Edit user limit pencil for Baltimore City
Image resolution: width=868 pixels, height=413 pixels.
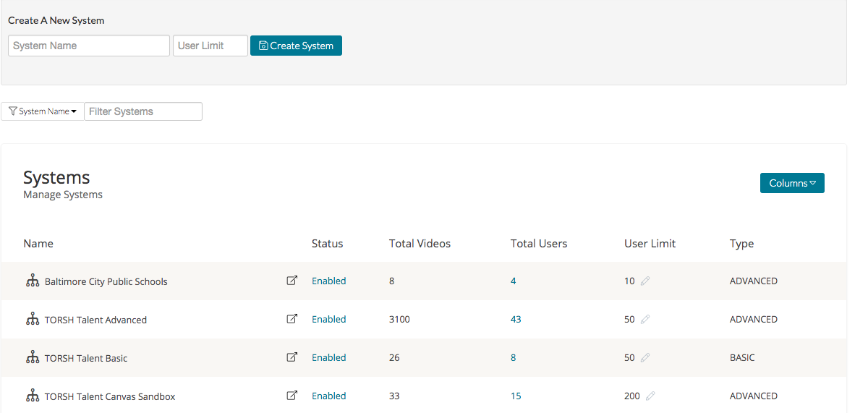click(645, 281)
